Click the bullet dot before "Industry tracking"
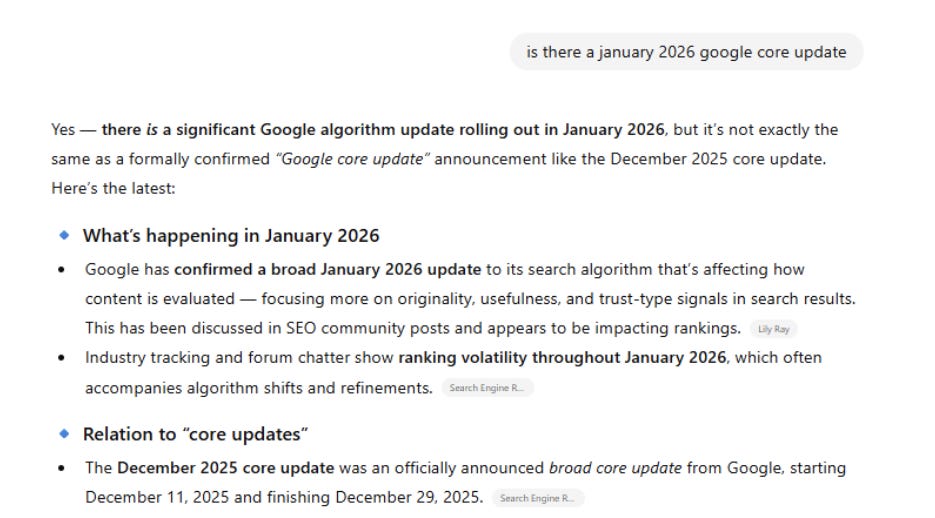Screen dimensions: 935x518 (x=63, y=358)
